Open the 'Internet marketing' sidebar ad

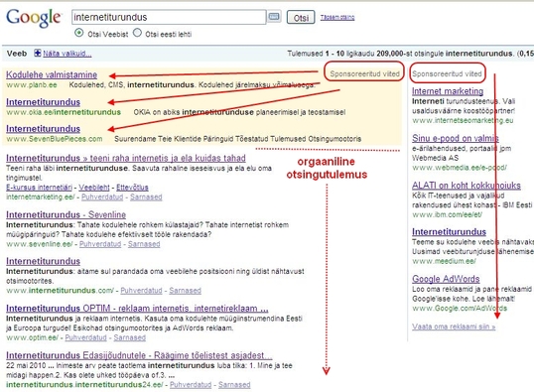pos(448,91)
